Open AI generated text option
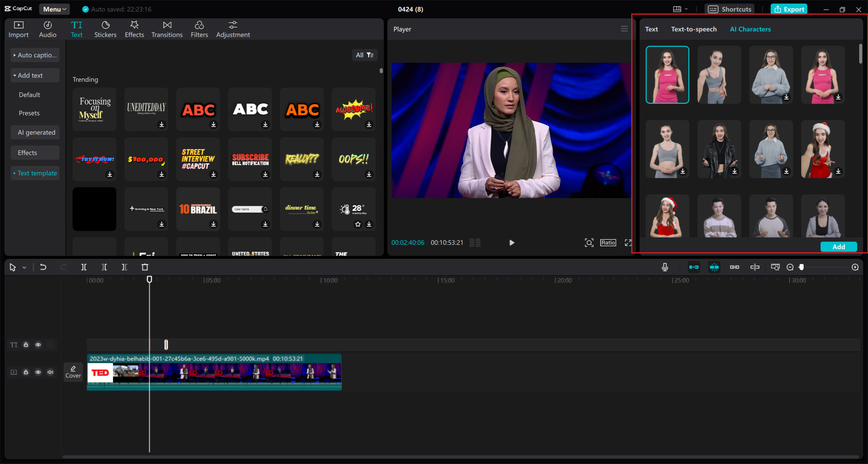 35,132
